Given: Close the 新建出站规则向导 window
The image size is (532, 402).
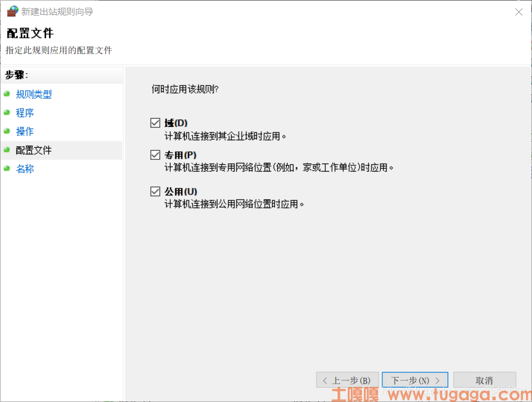Looking at the screenshot, I should [x=518, y=12].
